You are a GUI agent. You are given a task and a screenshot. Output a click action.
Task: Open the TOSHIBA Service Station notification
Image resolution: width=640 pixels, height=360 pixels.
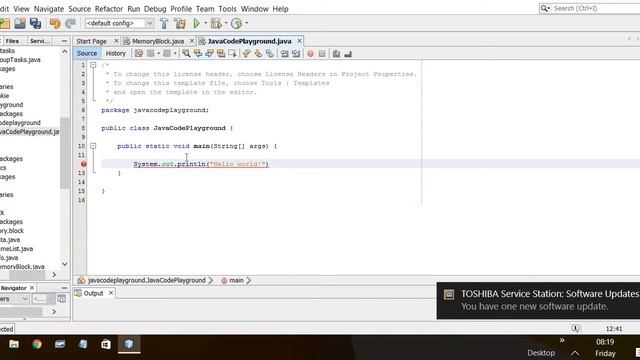coord(538,300)
